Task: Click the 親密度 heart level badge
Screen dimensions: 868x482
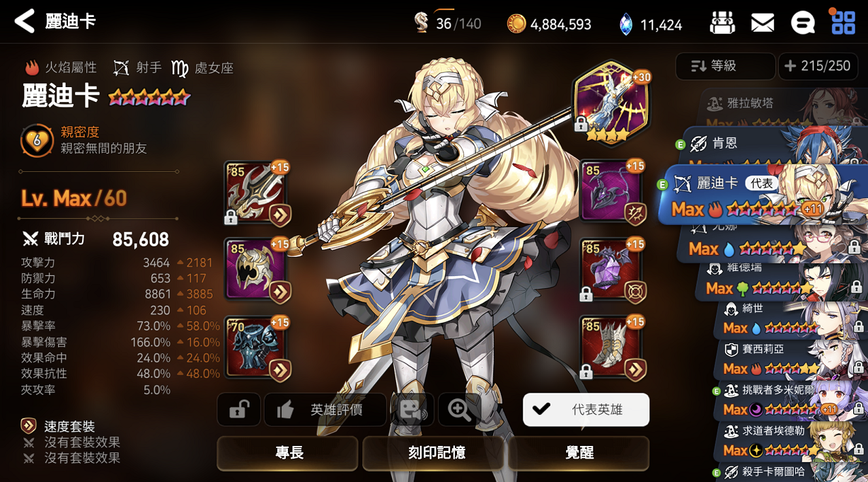Action: (36, 141)
